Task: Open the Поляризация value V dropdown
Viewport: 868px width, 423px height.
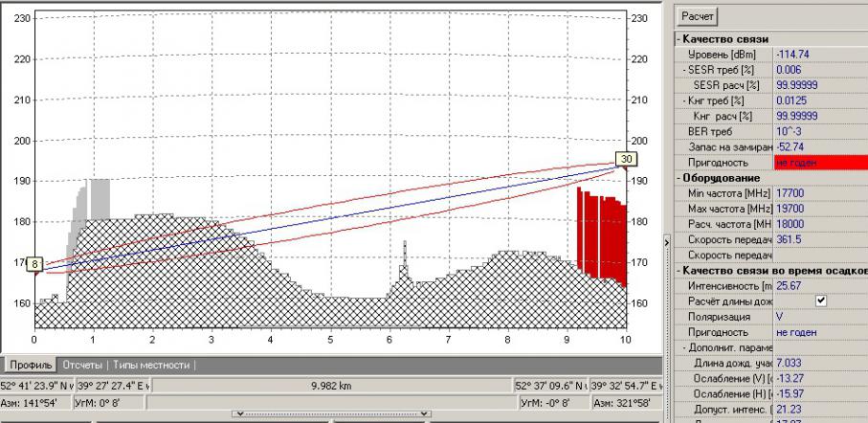Action: tap(820, 317)
